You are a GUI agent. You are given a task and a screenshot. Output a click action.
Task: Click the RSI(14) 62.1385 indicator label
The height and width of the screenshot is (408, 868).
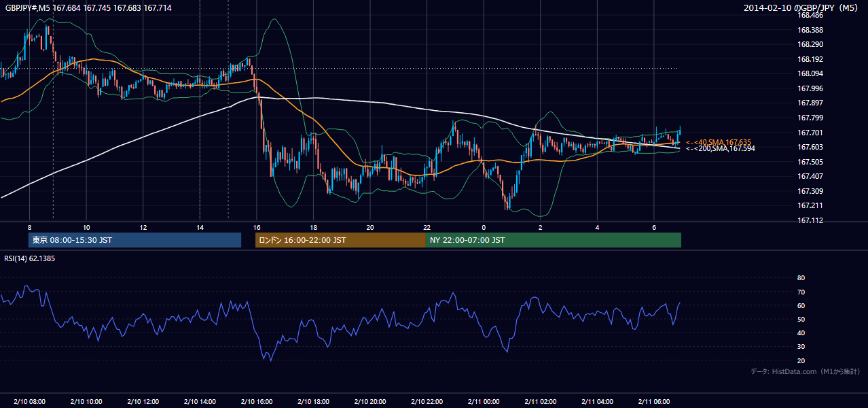[30, 258]
